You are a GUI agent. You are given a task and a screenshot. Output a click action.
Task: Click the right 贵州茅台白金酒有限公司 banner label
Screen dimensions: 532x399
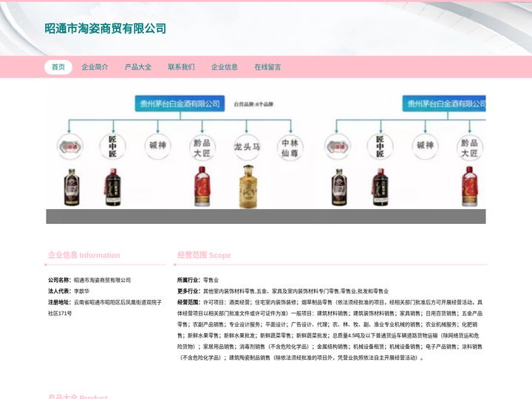coord(444,103)
